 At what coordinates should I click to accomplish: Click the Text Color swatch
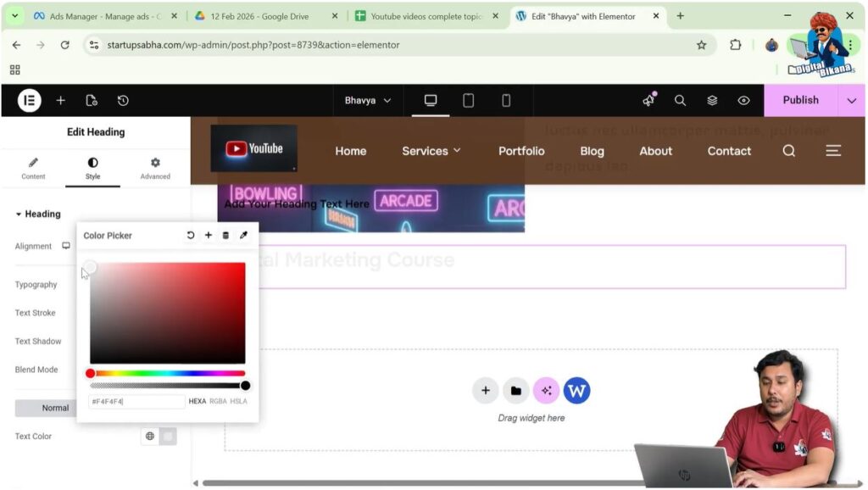point(168,437)
